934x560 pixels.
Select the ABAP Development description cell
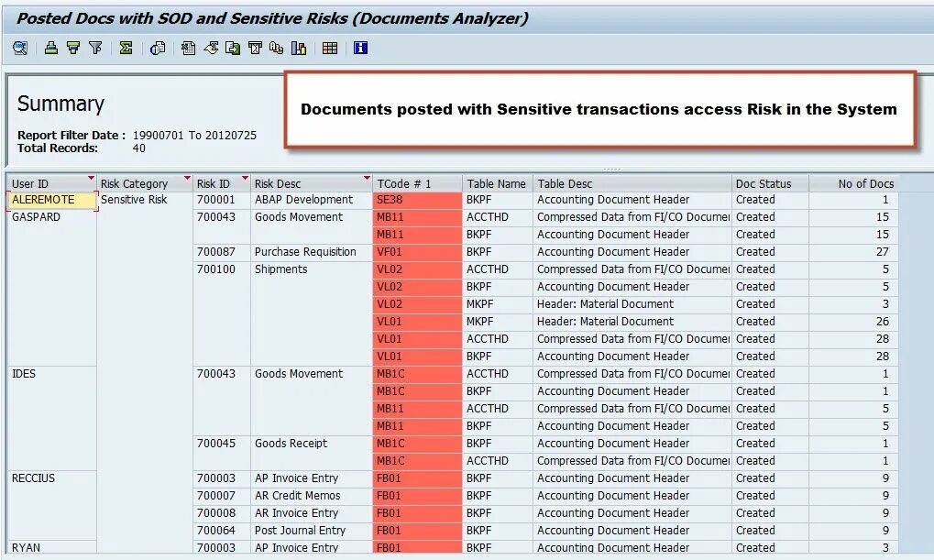pyautogui.click(x=311, y=200)
